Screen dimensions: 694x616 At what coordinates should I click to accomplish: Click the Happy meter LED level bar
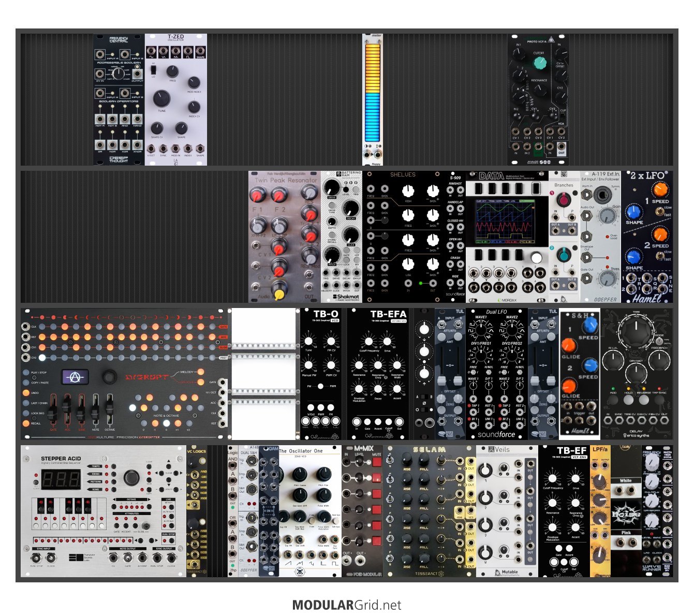click(373, 92)
